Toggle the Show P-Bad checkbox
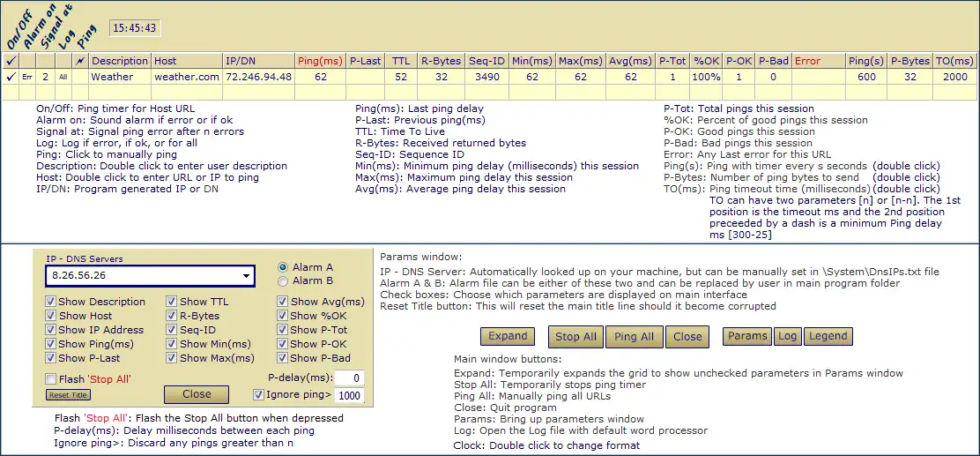The image size is (980, 456). point(283,358)
